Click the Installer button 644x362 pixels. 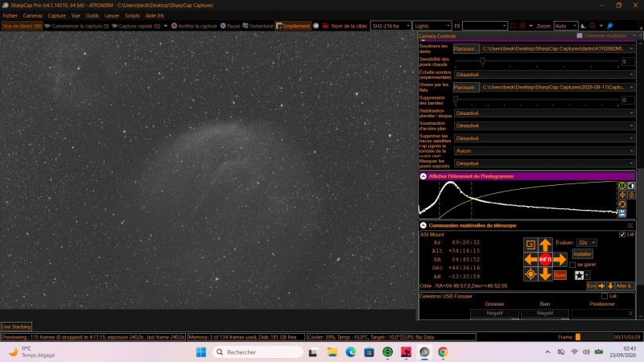[582, 254]
